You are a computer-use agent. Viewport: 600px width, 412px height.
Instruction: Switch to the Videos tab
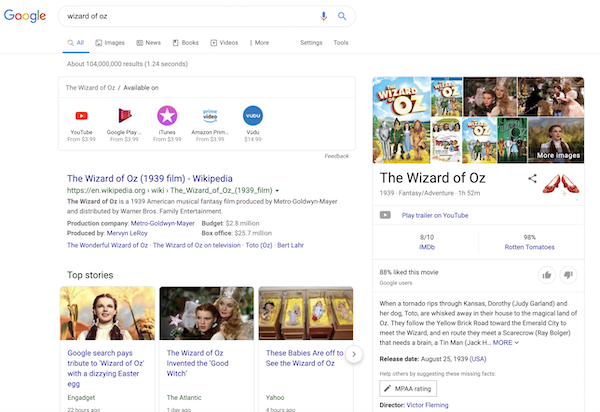point(224,42)
